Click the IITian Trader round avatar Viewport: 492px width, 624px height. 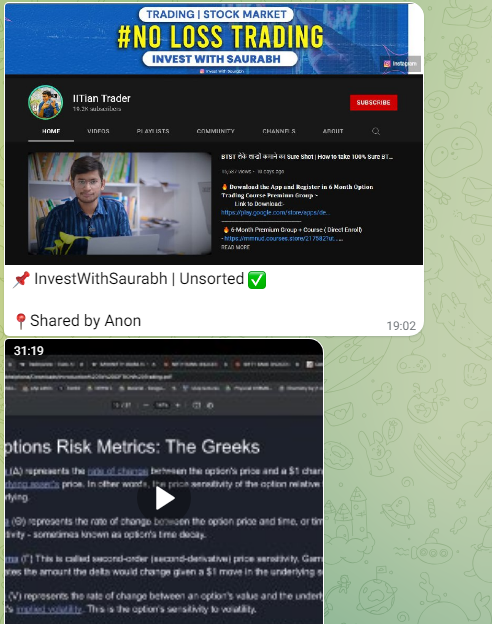(46, 102)
